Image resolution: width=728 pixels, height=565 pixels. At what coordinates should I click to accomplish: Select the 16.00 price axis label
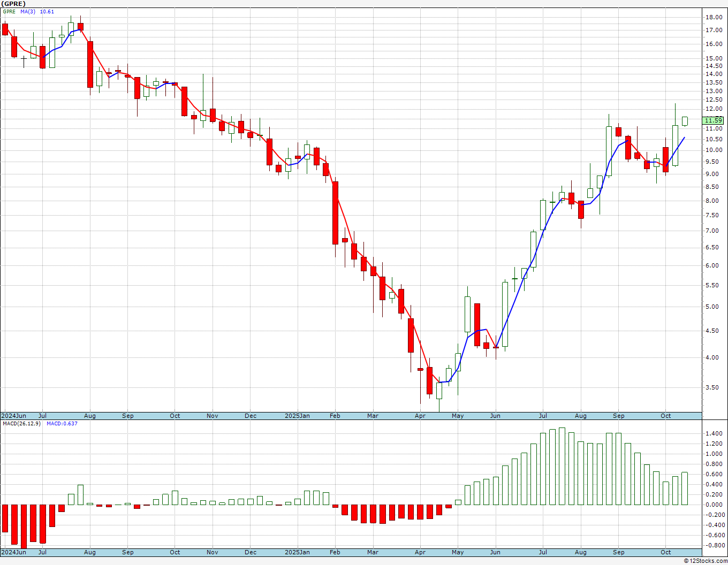[x=714, y=44]
